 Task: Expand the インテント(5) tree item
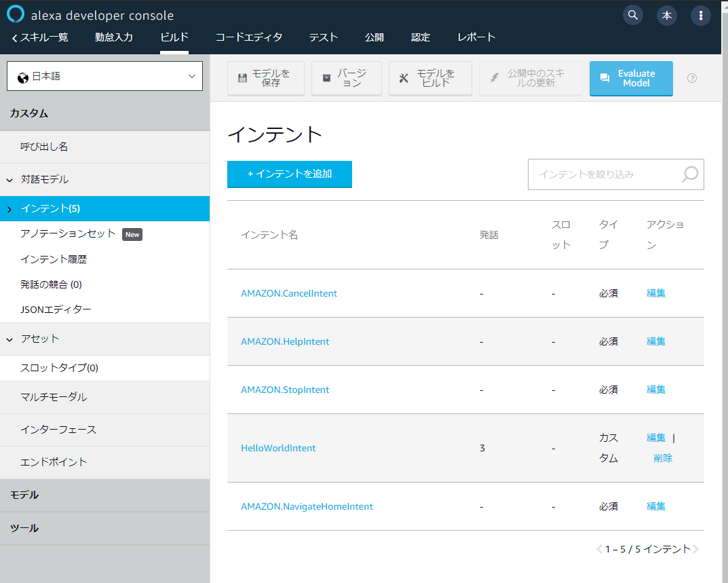9,210
